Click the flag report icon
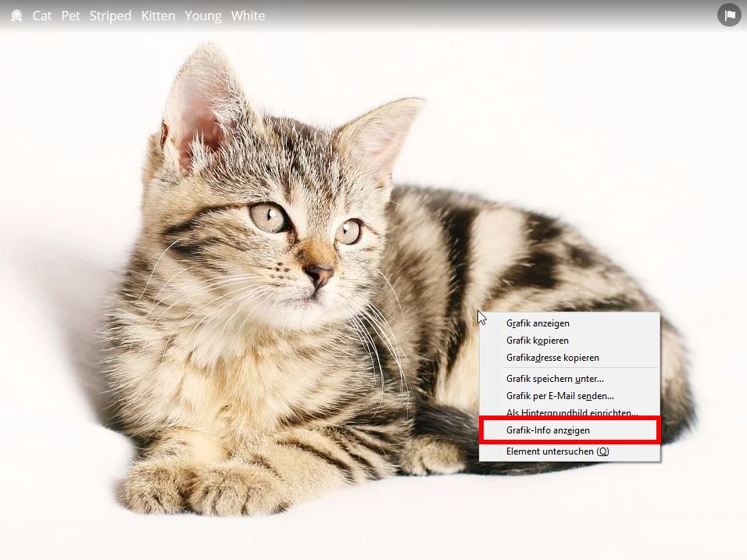Screen dimensions: 747x560 728,15
